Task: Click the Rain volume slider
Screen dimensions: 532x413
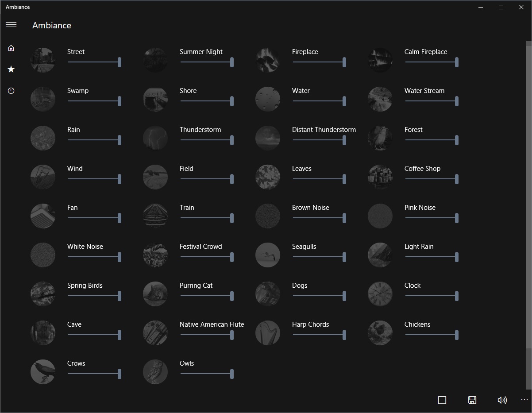Action: coord(94,140)
